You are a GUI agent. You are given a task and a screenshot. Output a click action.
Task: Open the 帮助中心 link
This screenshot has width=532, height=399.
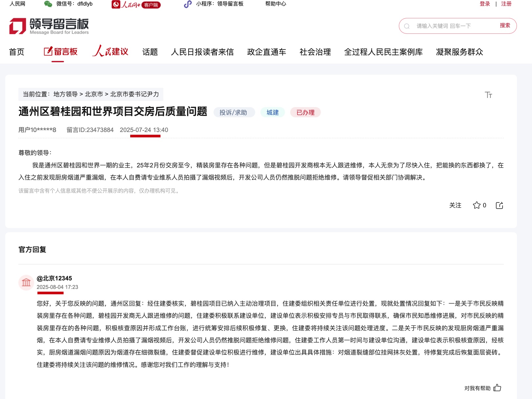point(276,4)
